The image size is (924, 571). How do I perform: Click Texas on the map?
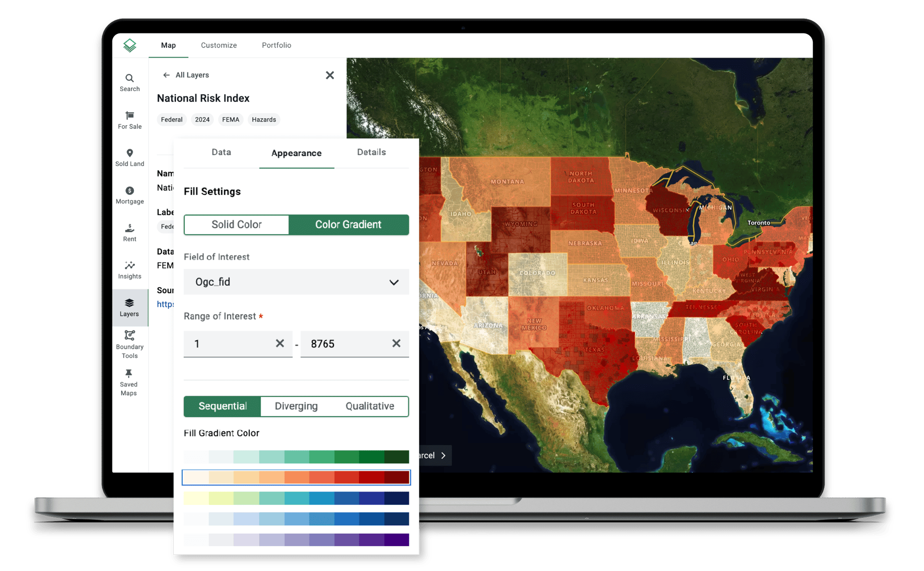[x=595, y=350]
